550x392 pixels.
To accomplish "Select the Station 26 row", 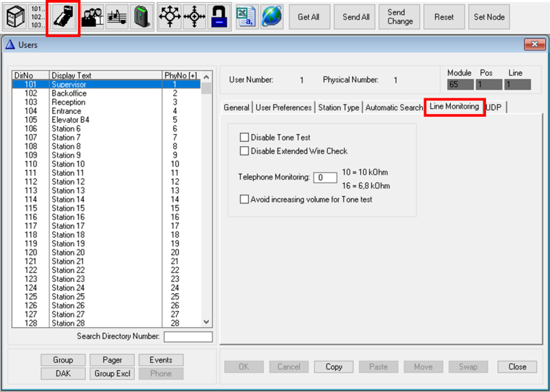I will tap(107, 305).
